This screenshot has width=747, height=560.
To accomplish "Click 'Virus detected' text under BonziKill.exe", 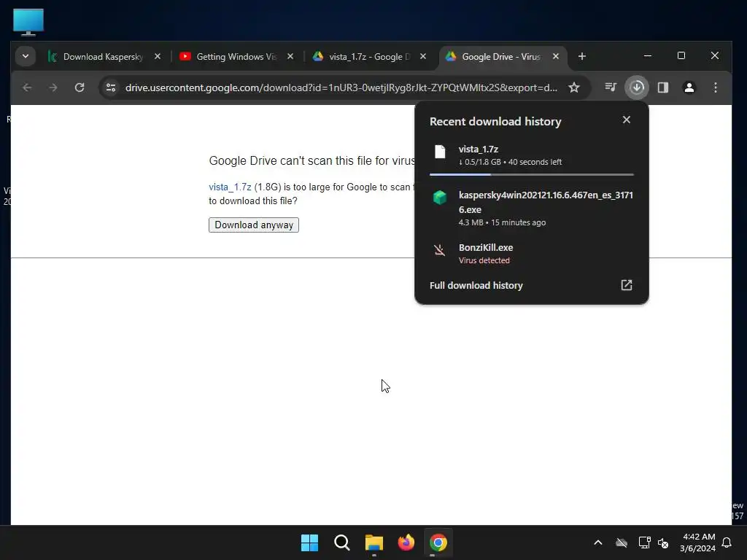I will click(484, 260).
